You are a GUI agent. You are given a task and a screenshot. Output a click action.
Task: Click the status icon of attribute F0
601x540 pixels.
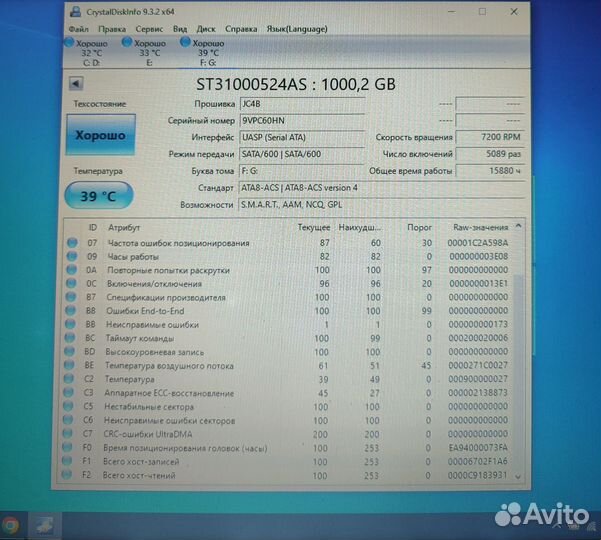coord(67,447)
